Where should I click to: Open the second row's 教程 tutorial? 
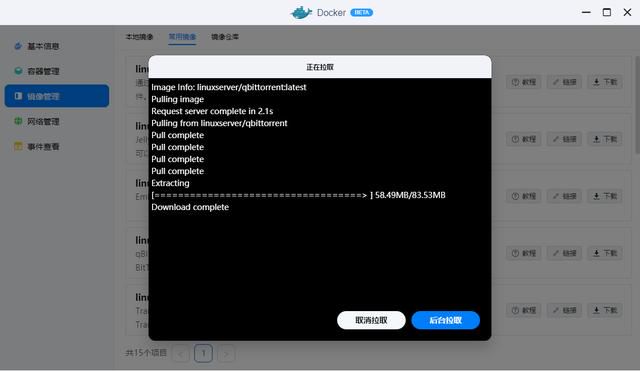point(524,139)
